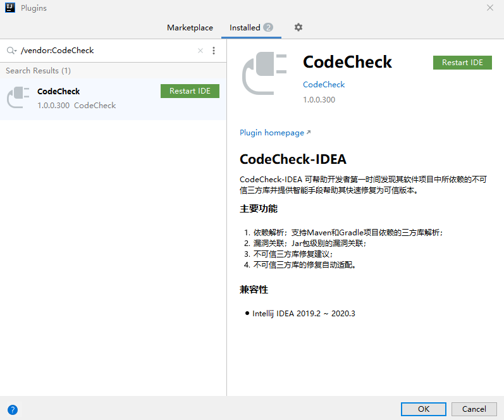Click the Search Results (1) header
The width and height of the screenshot is (504, 420).
click(x=38, y=71)
